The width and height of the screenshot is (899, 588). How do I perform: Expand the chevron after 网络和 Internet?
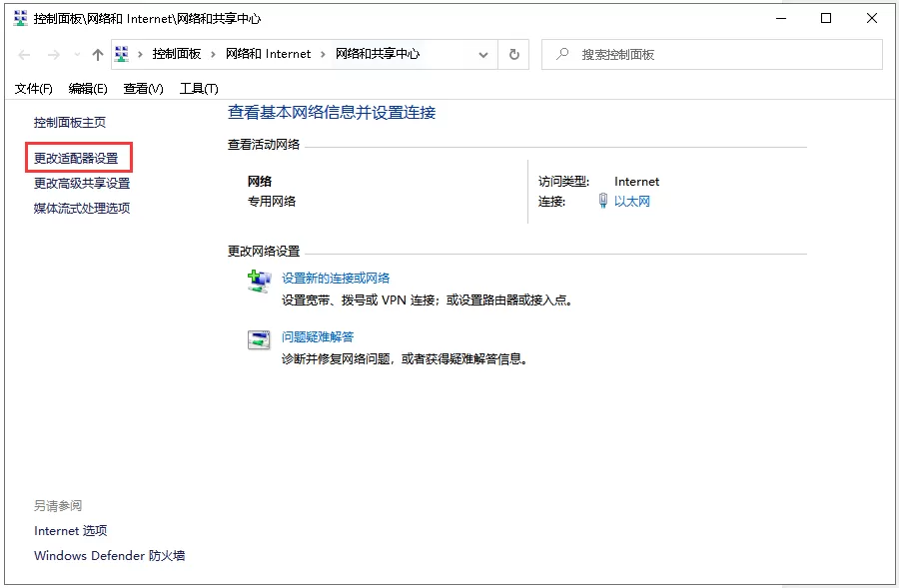(x=321, y=54)
